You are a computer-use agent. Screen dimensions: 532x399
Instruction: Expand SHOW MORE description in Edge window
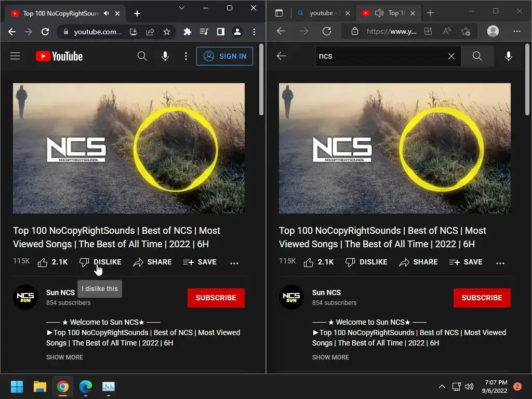[330, 357]
